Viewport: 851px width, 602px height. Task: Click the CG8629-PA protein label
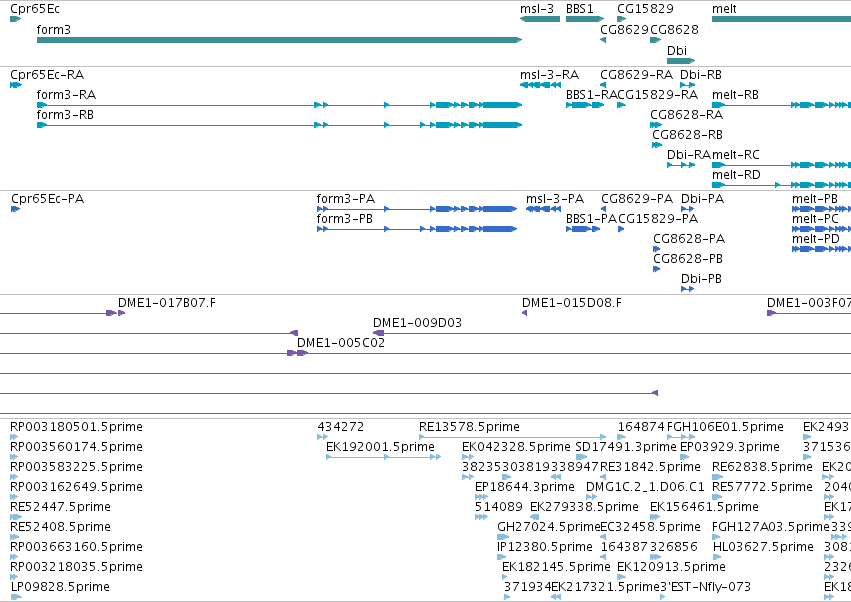[x=637, y=199]
